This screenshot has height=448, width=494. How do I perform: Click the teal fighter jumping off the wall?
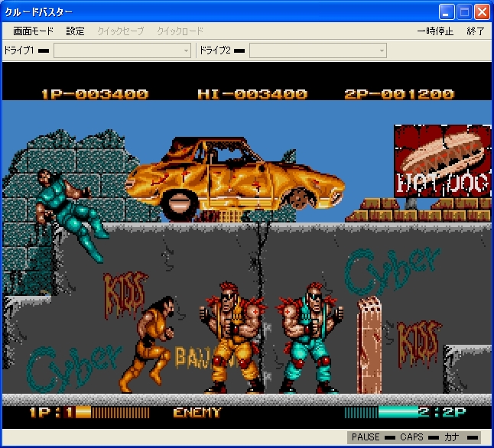(72, 215)
